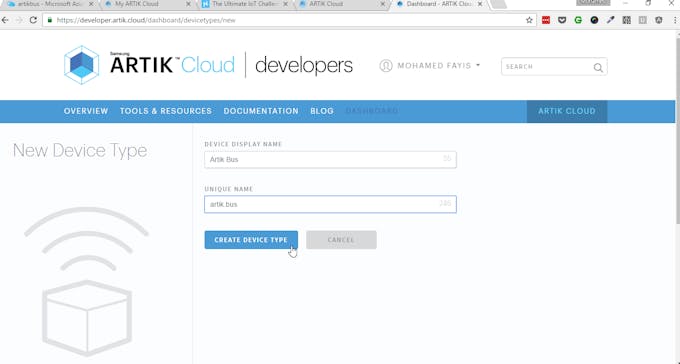Viewport: 680px width, 364px height.
Task: Click the browser forward arrow
Action: [19, 20]
